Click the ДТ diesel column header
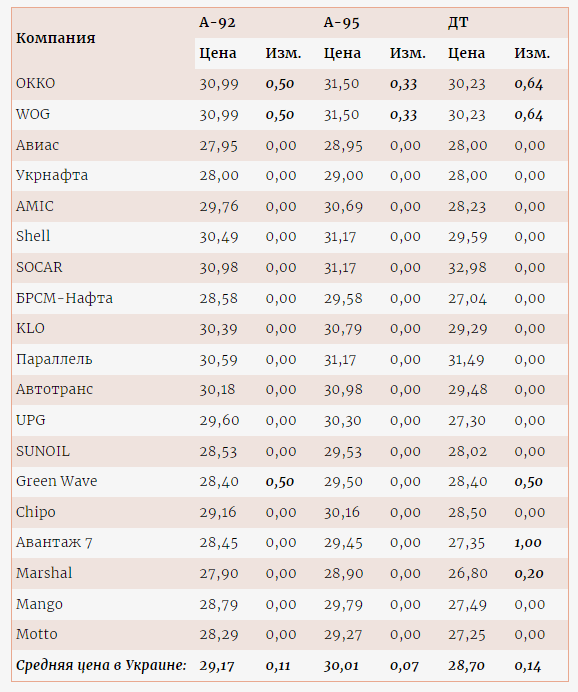This screenshot has width=578, height=692. [x=458, y=22]
